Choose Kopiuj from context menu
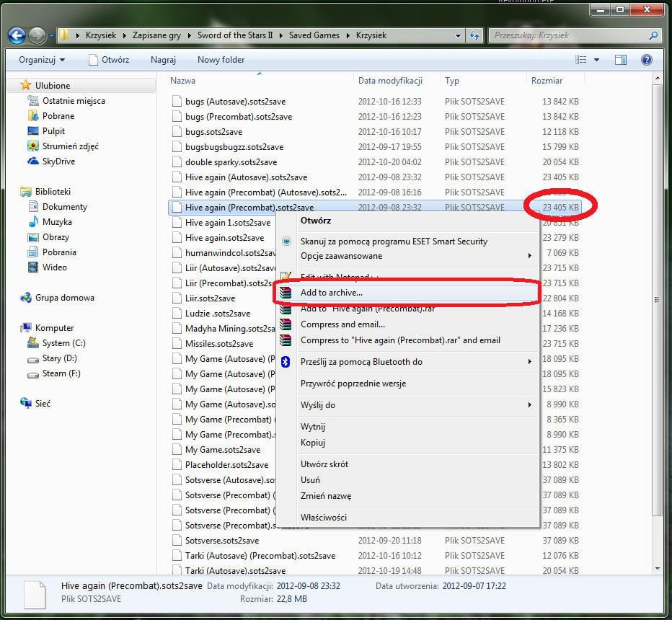This screenshot has width=672, height=620. coord(407,442)
